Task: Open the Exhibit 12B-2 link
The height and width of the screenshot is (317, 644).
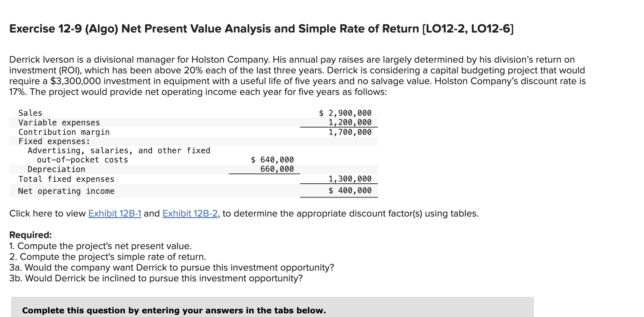Action: (x=189, y=213)
